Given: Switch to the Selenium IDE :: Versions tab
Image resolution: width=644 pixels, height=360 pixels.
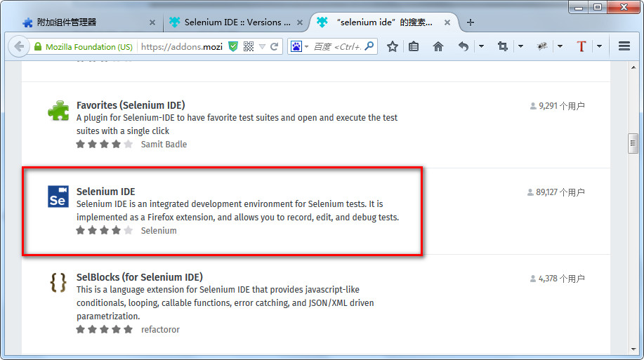Looking at the screenshot, I should point(237,22).
